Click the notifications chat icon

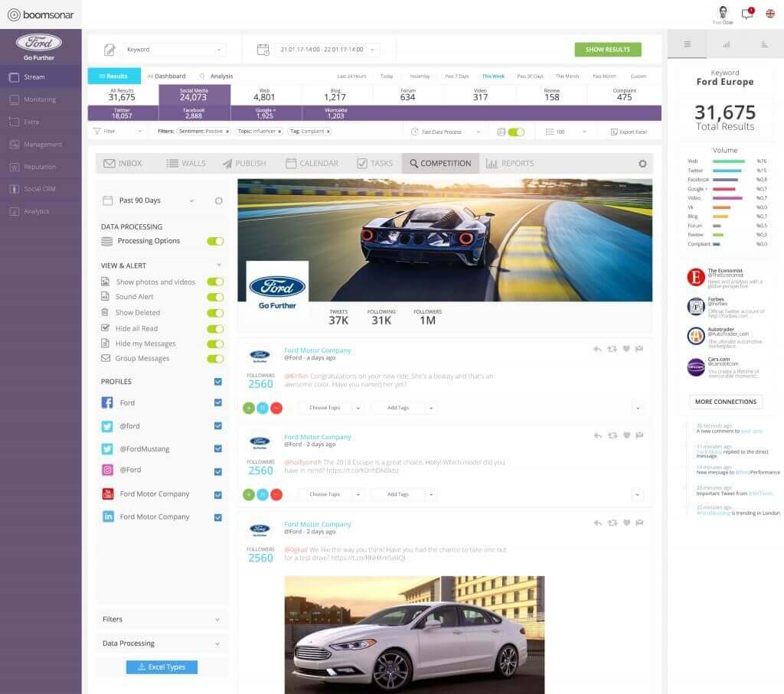(x=747, y=14)
